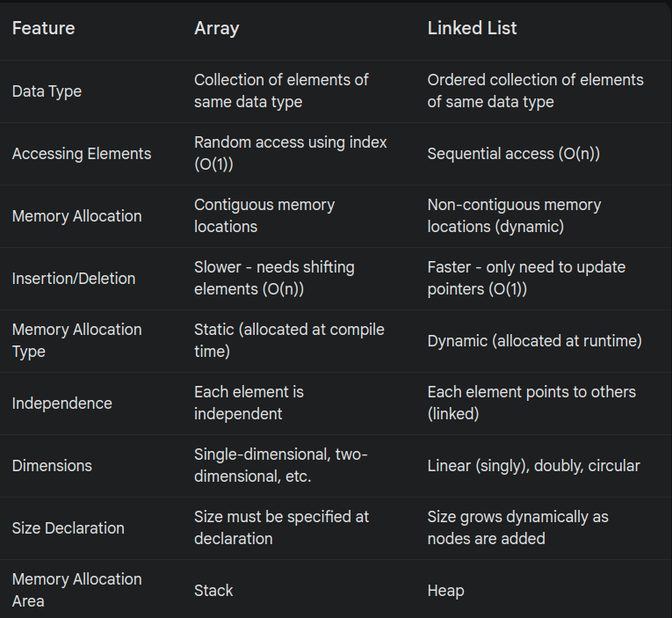The image size is (672, 618).
Task: Select Linear (singly), doubly, circular cell
Action: point(533,466)
